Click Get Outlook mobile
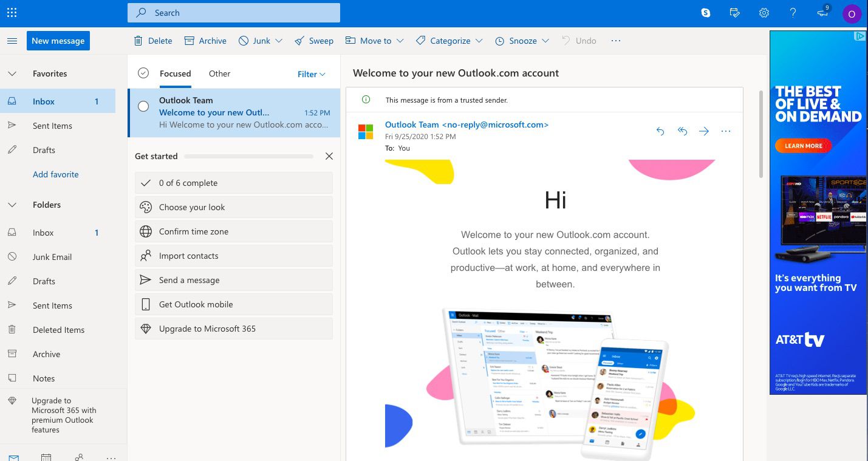This screenshot has height=461, width=868. (x=234, y=304)
